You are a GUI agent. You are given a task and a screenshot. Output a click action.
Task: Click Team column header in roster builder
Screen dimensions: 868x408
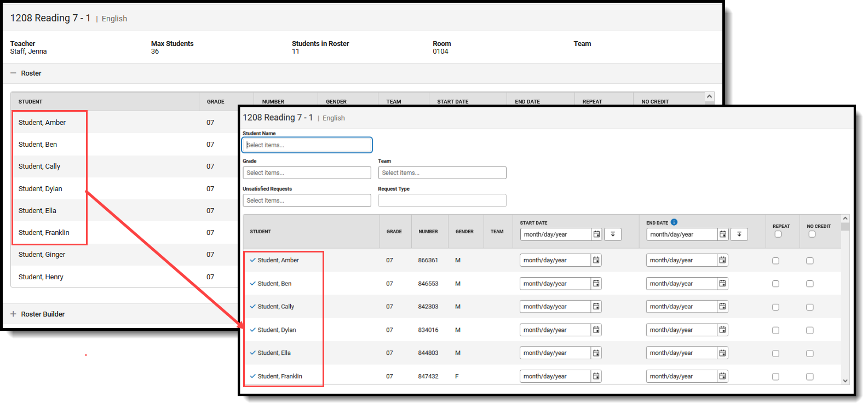click(497, 232)
